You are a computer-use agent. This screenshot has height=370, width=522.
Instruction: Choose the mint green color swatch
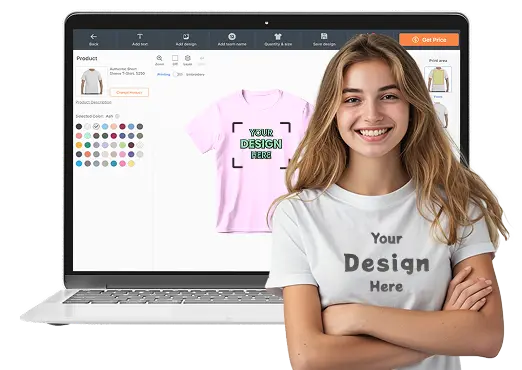87,136
